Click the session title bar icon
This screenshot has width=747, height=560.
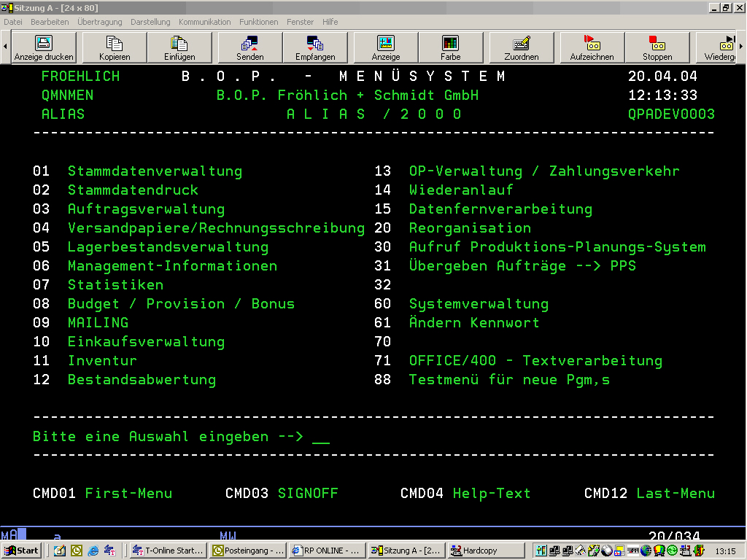point(7,7)
